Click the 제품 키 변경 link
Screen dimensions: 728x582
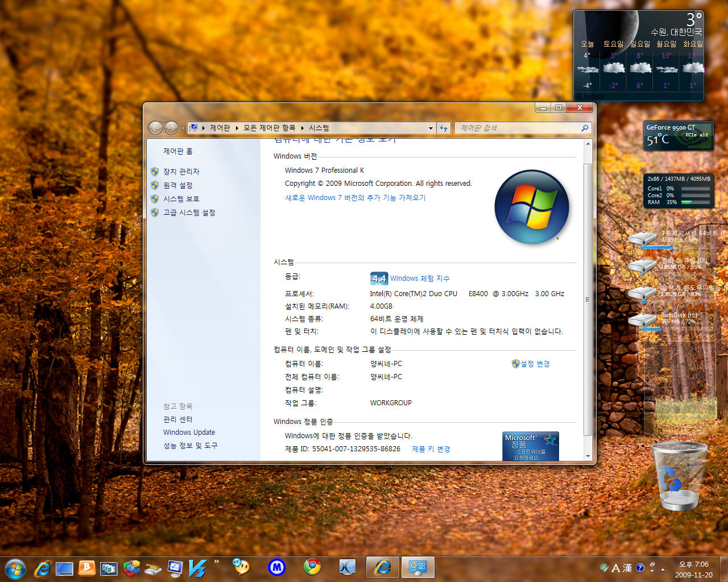(431, 449)
